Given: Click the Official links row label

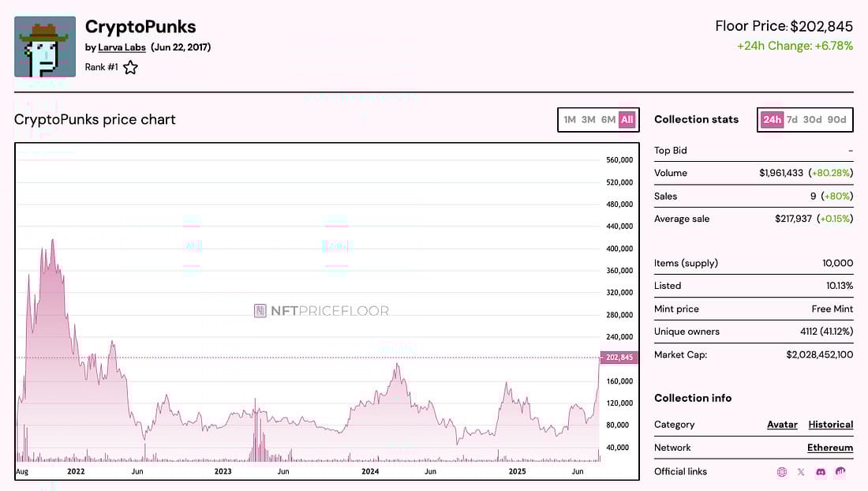Looking at the screenshot, I should [x=680, y=471].
